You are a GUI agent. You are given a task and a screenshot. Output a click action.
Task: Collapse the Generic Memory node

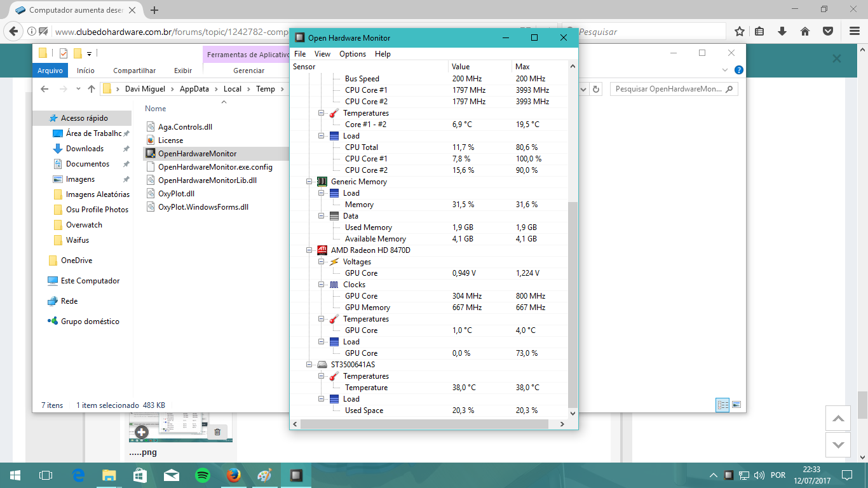point(309,182)
